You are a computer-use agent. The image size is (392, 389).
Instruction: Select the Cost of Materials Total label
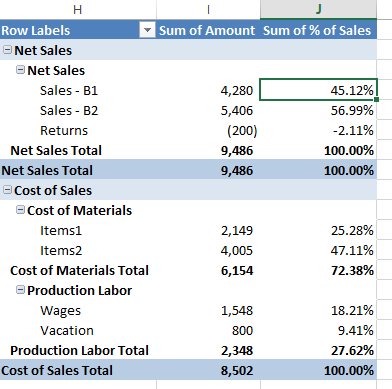tap(79, 270)
